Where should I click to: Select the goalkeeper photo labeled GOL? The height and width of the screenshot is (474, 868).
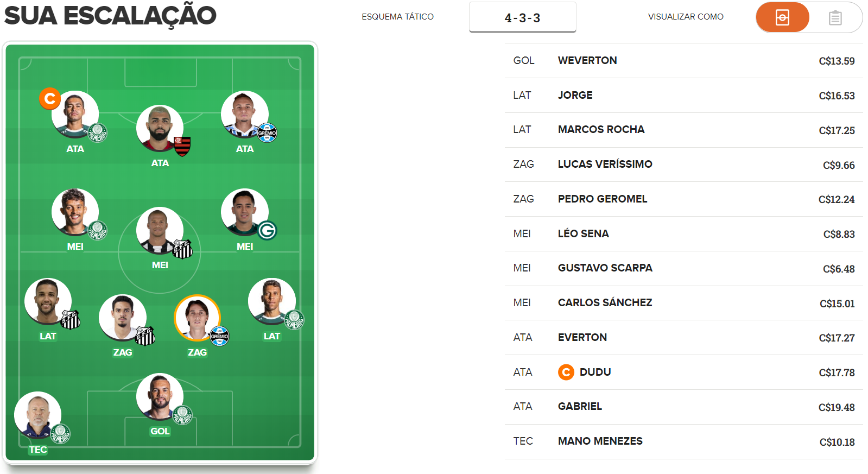tap(160, 397)
